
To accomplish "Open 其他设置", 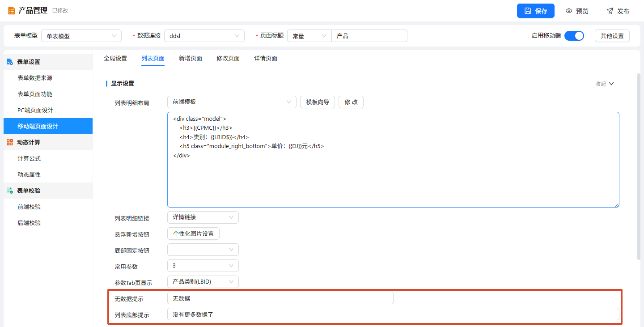I will (x=612, y=36).
